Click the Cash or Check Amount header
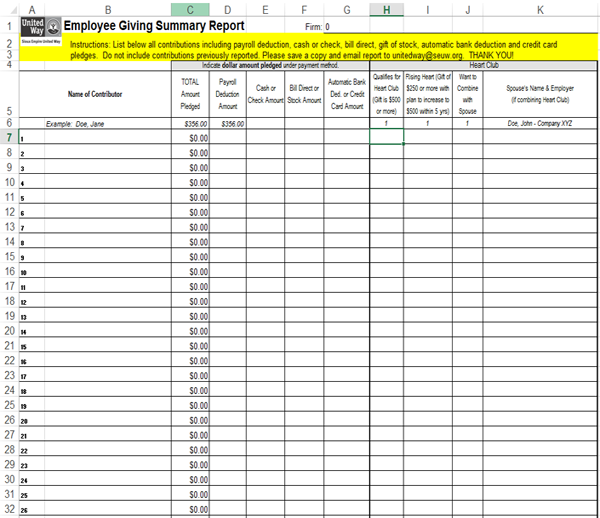Image resolution: width=600 pixels, height=518 pixels. tap(266, 94)
